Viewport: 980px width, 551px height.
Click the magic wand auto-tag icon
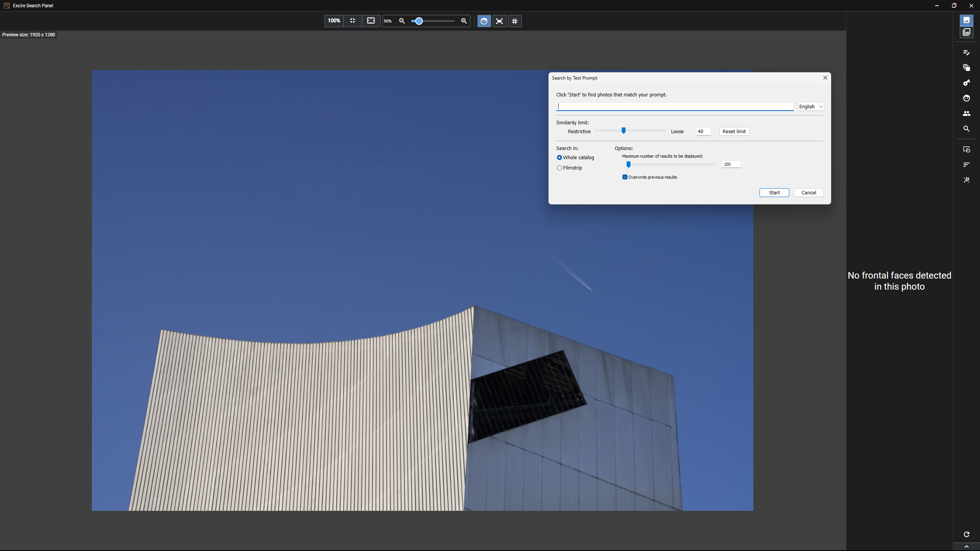967,180
